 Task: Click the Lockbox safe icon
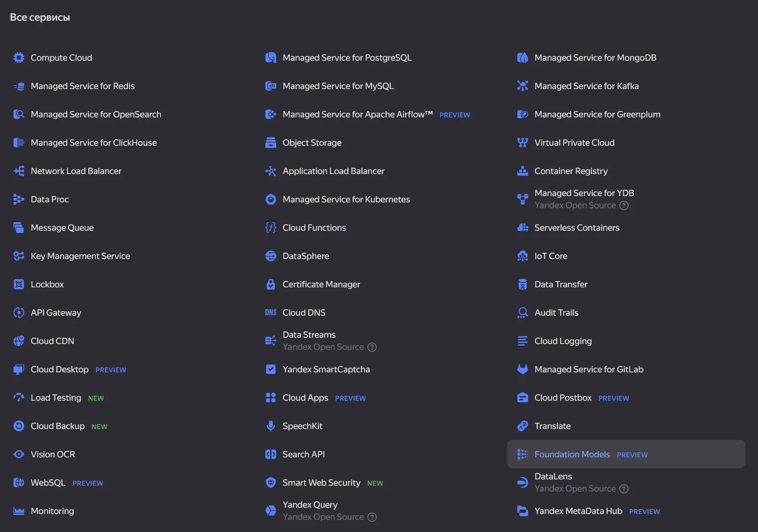tap(19, 284)
